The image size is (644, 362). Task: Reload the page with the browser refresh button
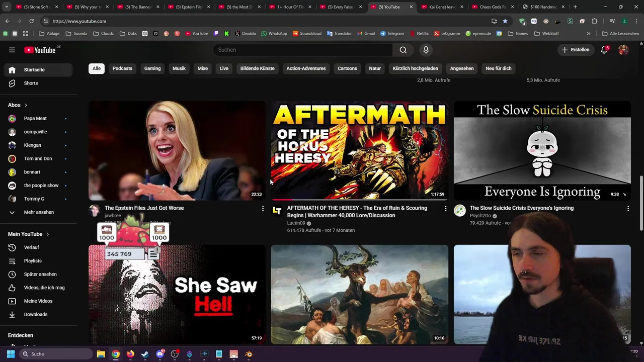31,21
